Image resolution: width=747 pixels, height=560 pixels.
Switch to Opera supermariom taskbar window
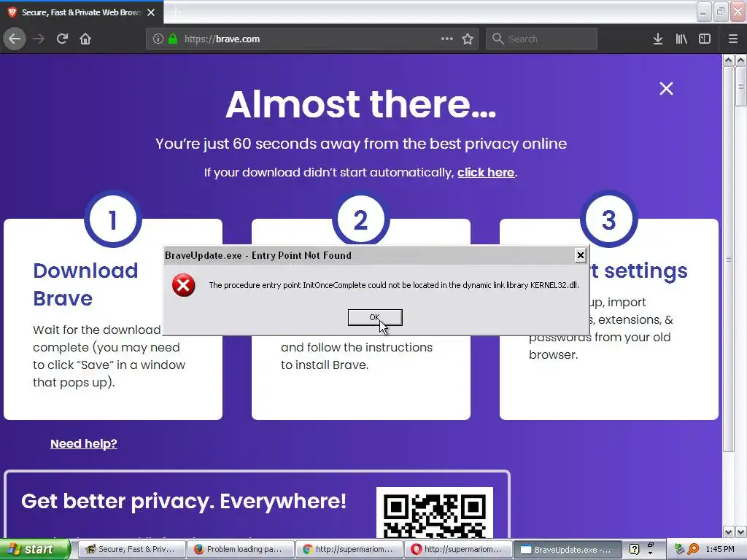pos(458,549)
